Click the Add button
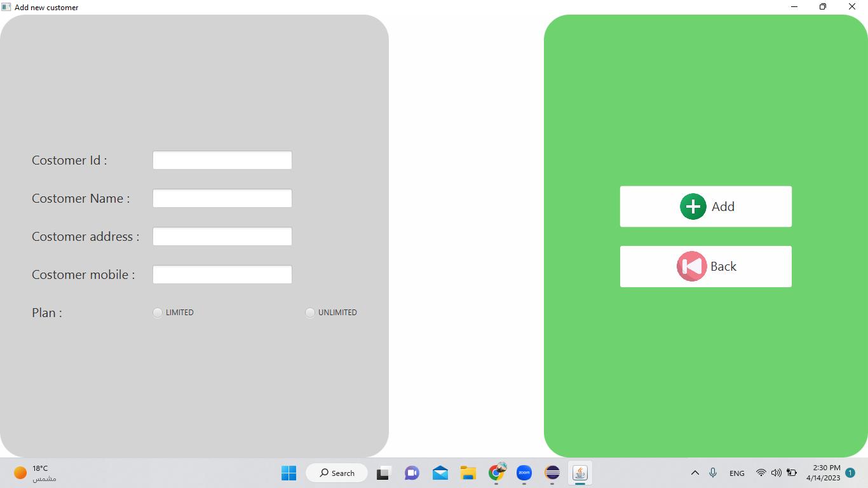 point(705,207)
